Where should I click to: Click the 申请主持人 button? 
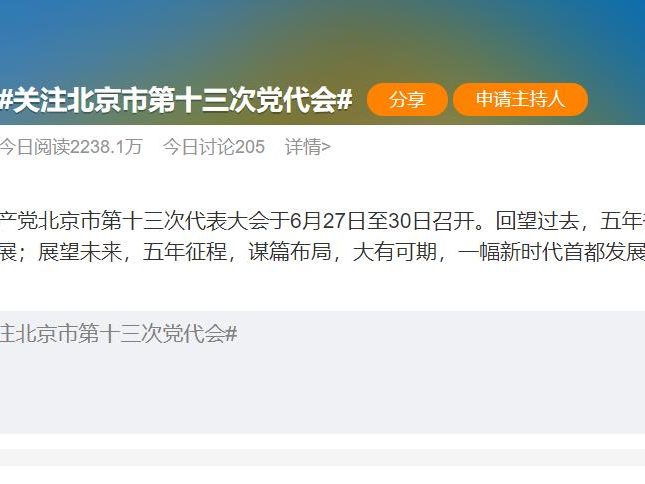click(x=520, y=99)
